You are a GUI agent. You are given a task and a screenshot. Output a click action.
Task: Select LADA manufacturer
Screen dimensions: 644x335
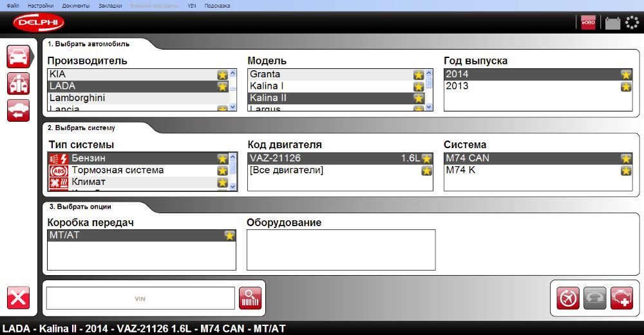tap(138, 87)
